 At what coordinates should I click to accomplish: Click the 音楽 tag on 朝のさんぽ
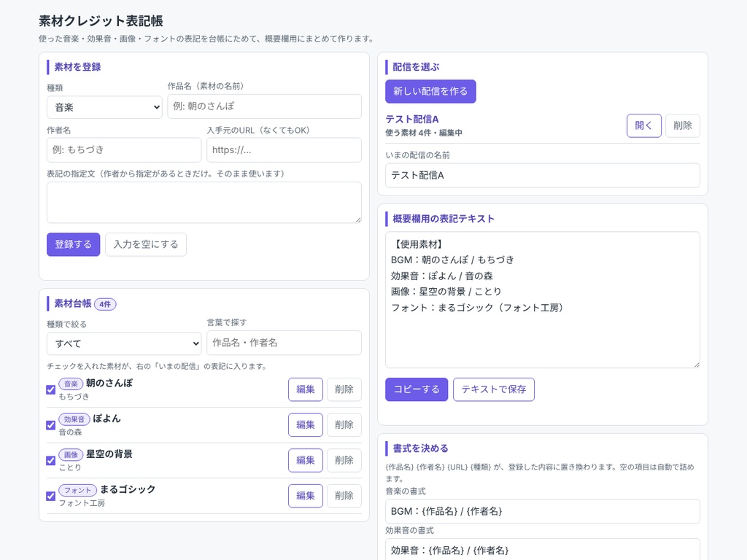pyautogui.click(x=71, y=384)
